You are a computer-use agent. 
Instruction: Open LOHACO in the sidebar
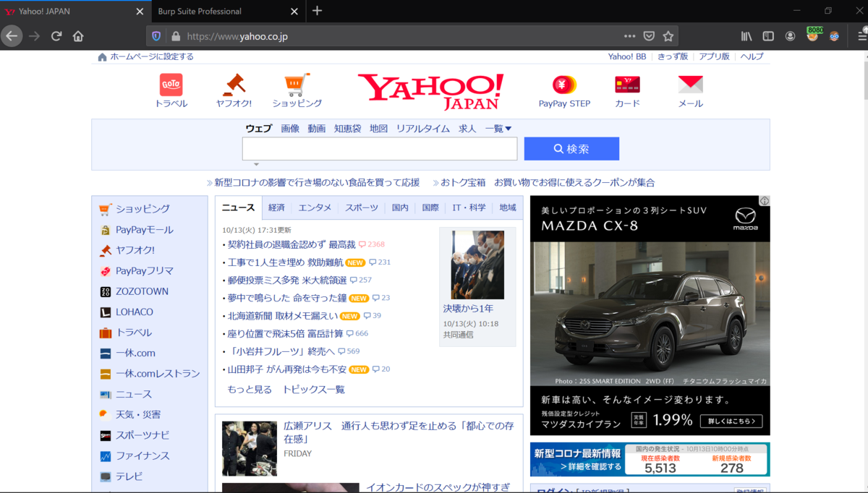pyautogui.click(x=135, y=312)
